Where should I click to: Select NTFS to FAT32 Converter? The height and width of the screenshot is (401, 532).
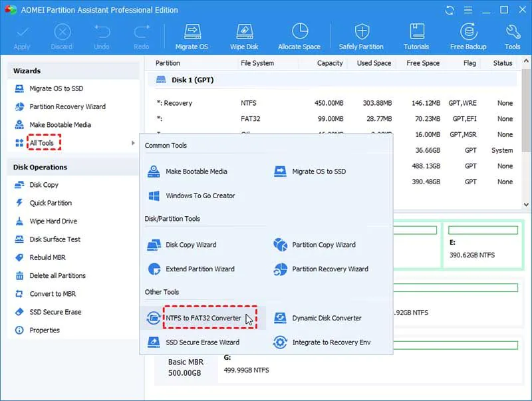[x=203, y=319]
